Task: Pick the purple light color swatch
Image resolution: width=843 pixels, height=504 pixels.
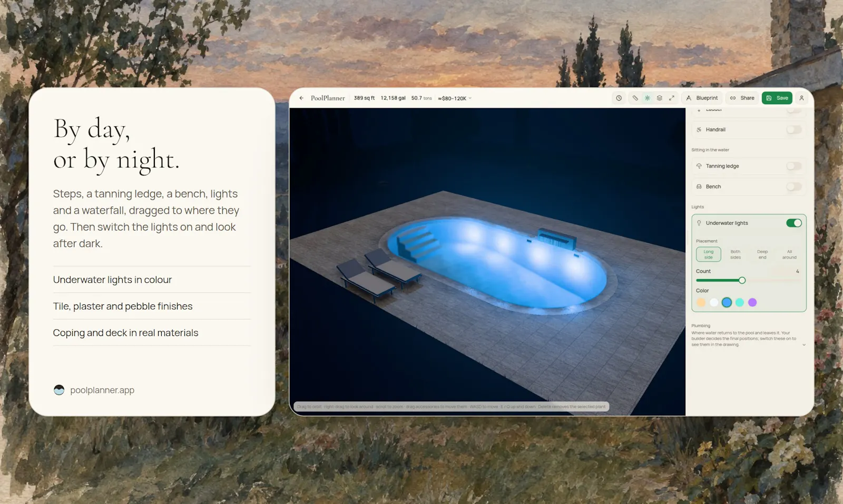Action: click(752, 302)
